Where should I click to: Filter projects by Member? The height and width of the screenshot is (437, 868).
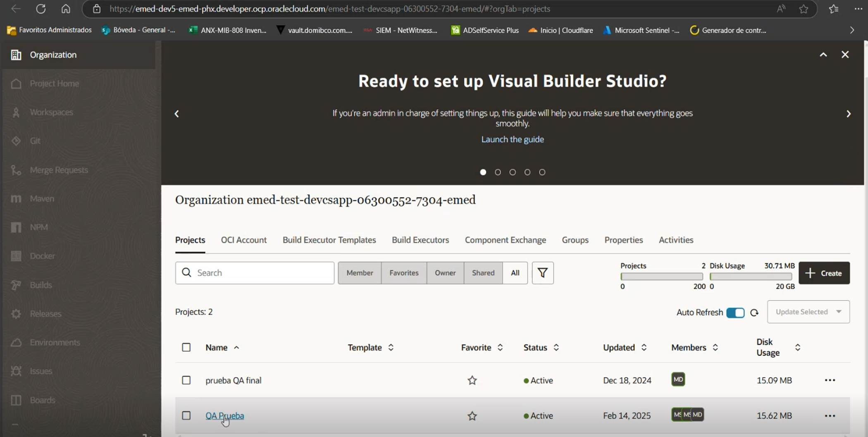pyautogui.click(x=360, y=273)
